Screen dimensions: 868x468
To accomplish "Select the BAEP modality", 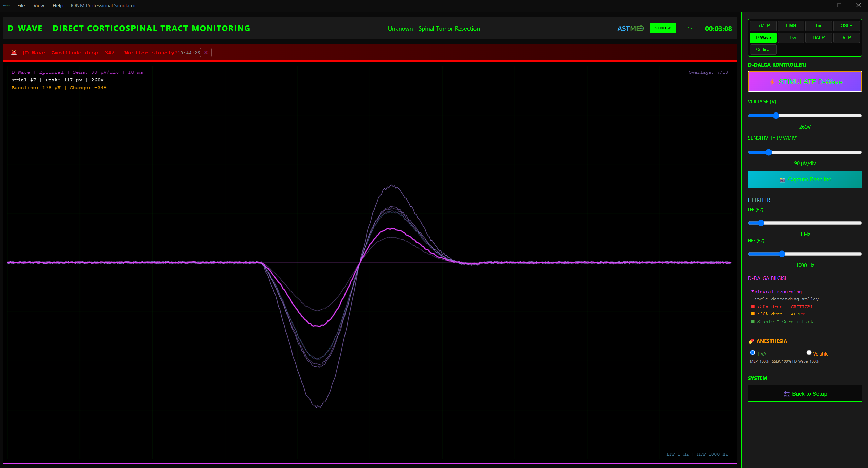I will tap(818, 37).
